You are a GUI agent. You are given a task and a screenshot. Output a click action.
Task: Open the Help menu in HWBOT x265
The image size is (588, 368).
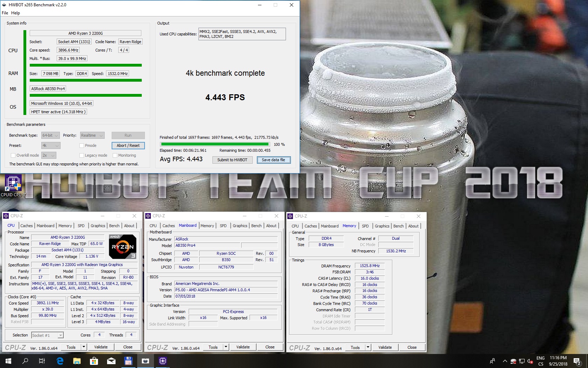coord(15,13)
